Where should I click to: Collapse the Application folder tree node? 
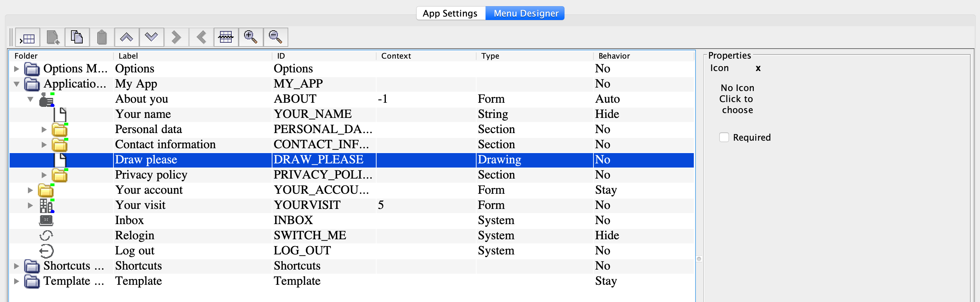[x=16, y=84]
